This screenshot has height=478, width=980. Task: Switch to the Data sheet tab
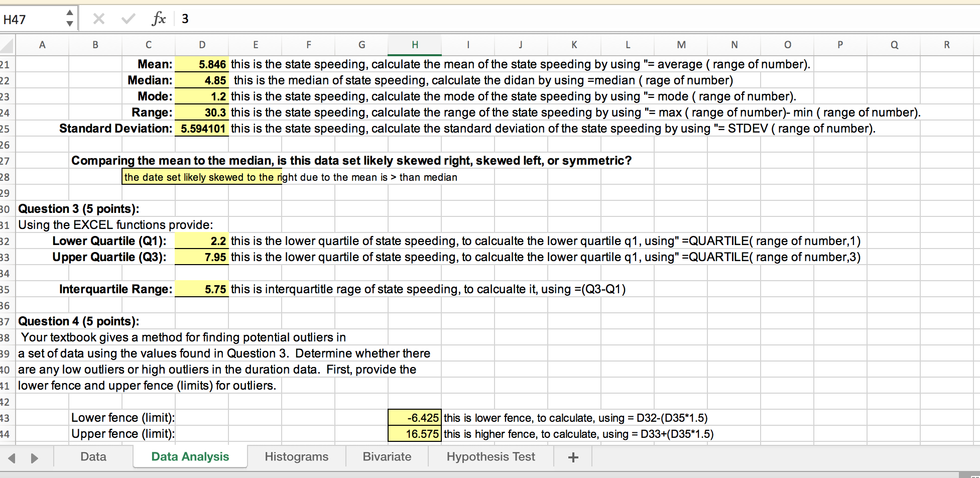pos(93,457)
